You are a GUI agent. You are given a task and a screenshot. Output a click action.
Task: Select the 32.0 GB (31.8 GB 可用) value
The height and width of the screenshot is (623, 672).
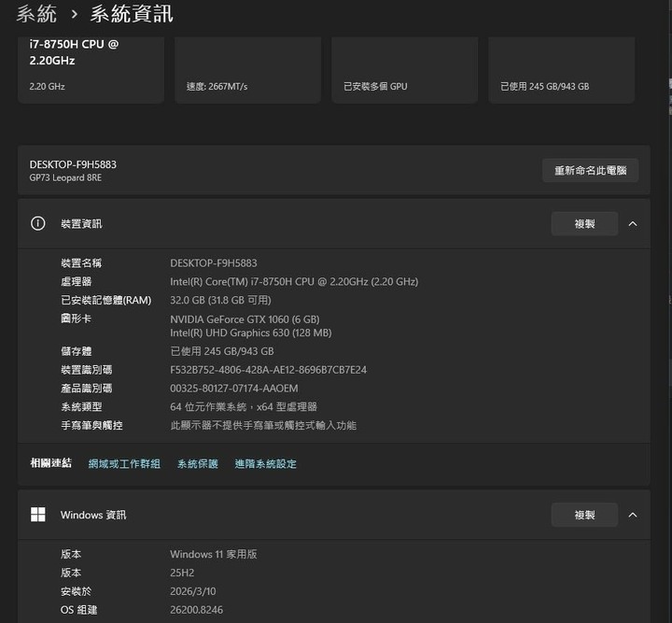[220, 300]
